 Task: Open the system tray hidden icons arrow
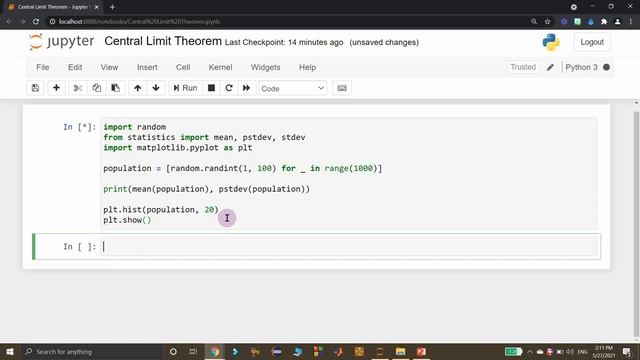coord(530,351)
